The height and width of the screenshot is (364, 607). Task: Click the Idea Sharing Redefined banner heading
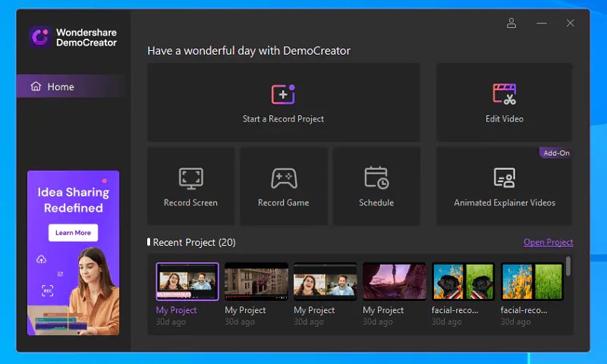coord(73,200)
